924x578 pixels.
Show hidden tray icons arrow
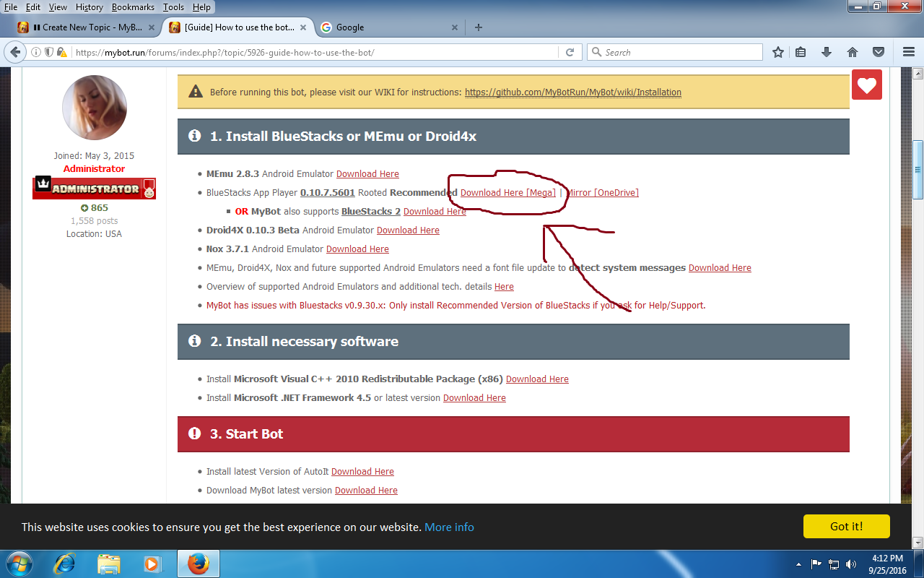[x=798, y=564]
